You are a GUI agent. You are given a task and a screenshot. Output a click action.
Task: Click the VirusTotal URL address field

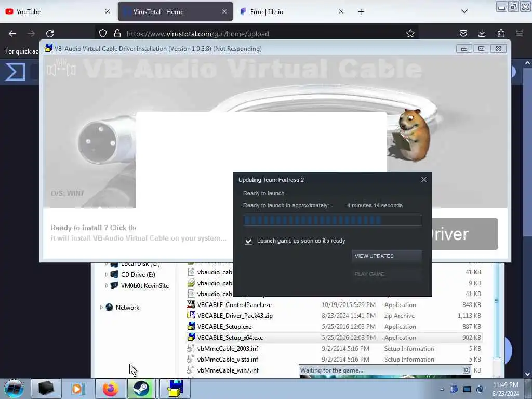click(x=257, y=34)
